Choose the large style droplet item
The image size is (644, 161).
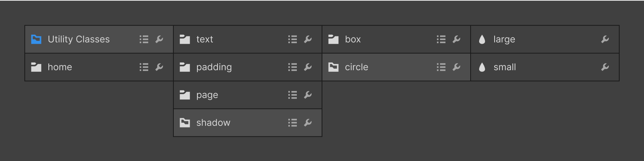pos(545,39)
